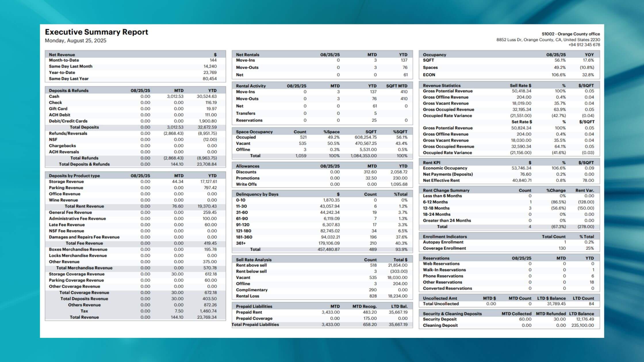Click the Total Revenue YTD value 23,769.34
The image size is (644, 362).
coord(207,317)
